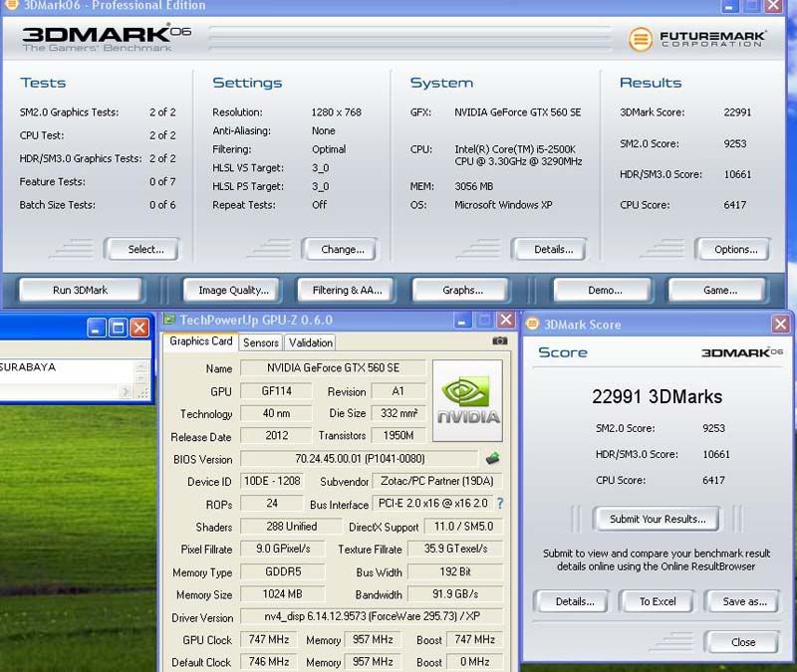This screenshot has height=672, width=797.
Task: Click the Bus Interface question mark help
Action: [500, 504]
